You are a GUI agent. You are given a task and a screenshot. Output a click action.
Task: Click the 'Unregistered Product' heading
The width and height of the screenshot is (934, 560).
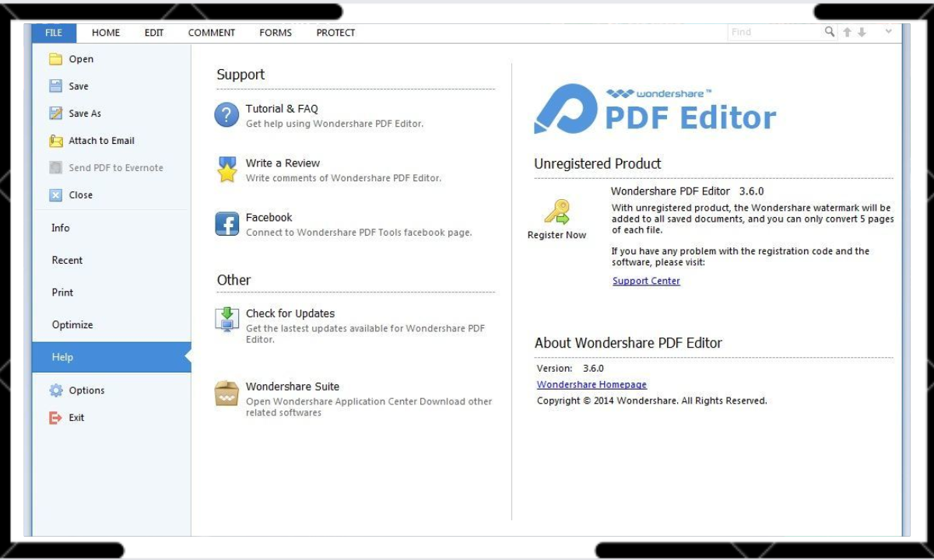(x=598, y=164)
